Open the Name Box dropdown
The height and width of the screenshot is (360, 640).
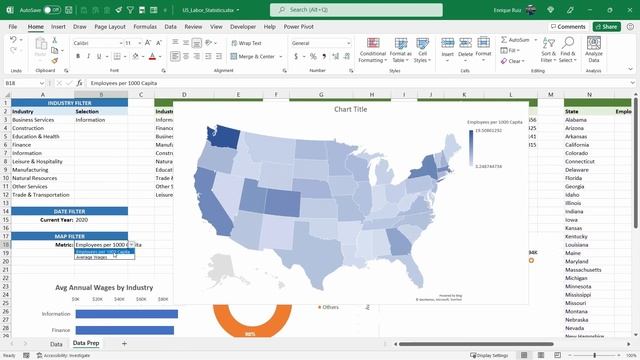[x=42, y=83]
